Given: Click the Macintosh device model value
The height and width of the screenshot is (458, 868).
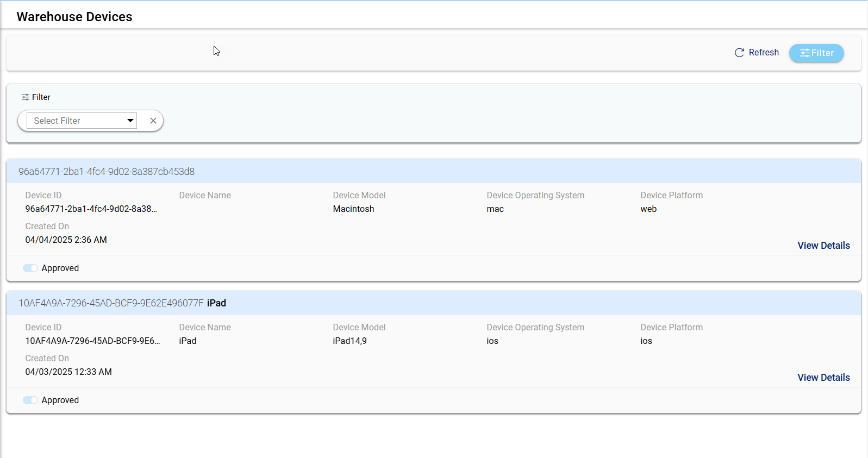Looking at the screenshot, I should (353, 209).
